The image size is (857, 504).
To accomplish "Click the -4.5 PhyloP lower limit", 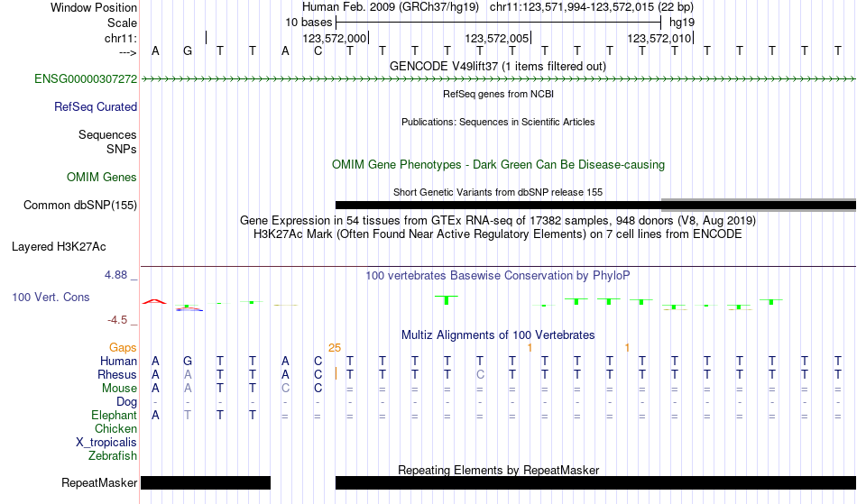I will (x=117, y=319).
